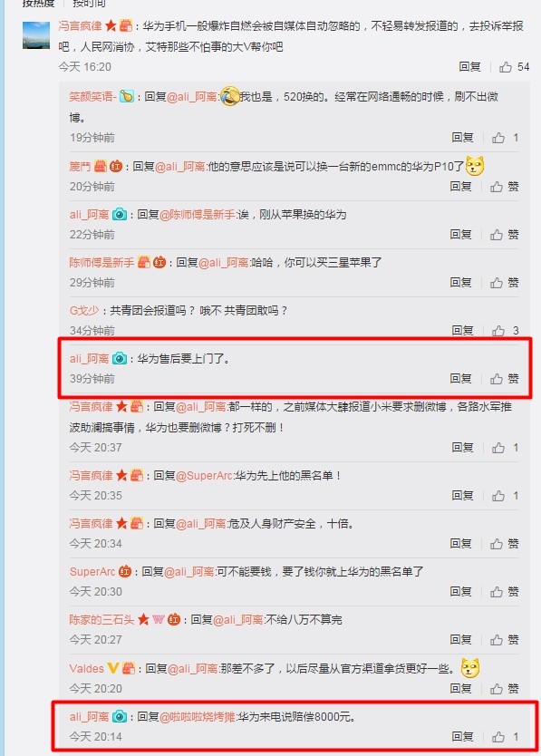Reply to the top comment by 冯言疯律
Viewport: 541px width, 756px height.
tap(469, 67)
